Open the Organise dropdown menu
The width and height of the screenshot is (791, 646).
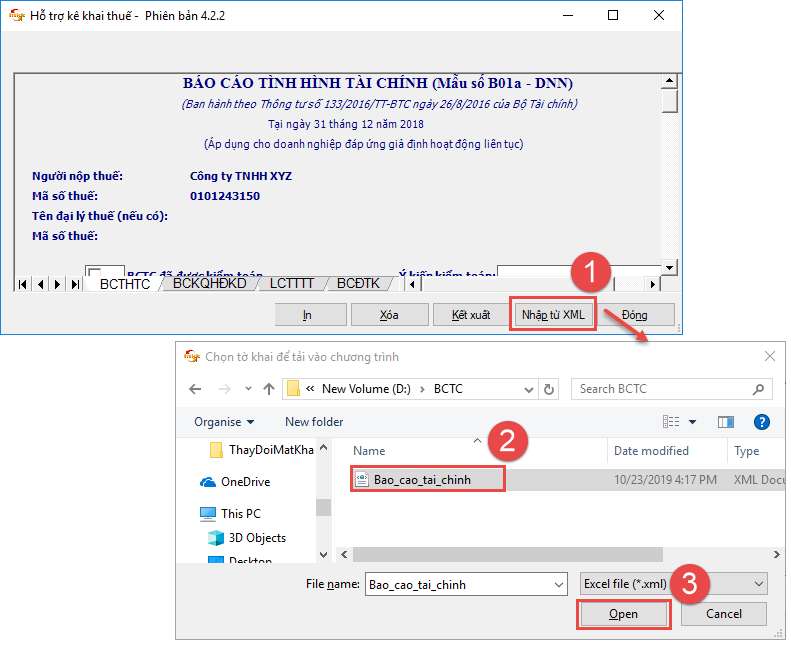224,422
